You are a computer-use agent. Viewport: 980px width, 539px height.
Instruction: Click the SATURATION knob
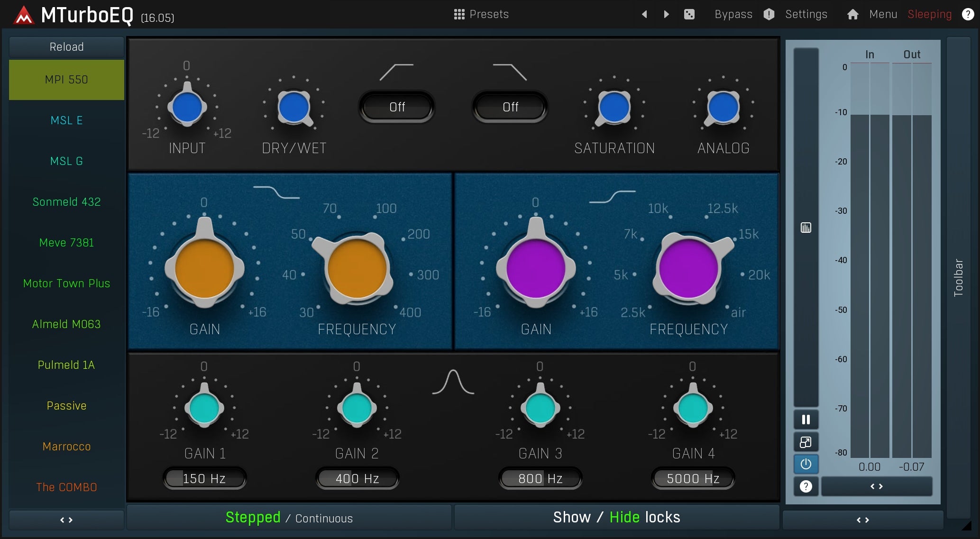[x=614, y=107]
